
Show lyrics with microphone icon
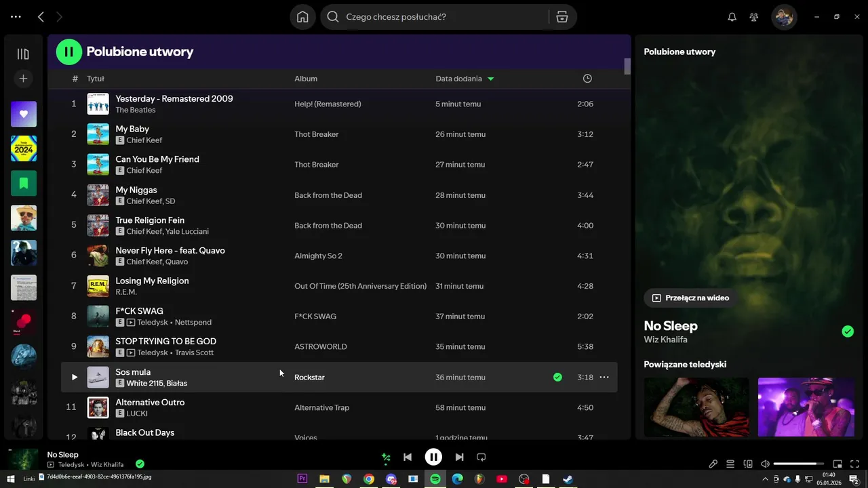pos(713,464)
